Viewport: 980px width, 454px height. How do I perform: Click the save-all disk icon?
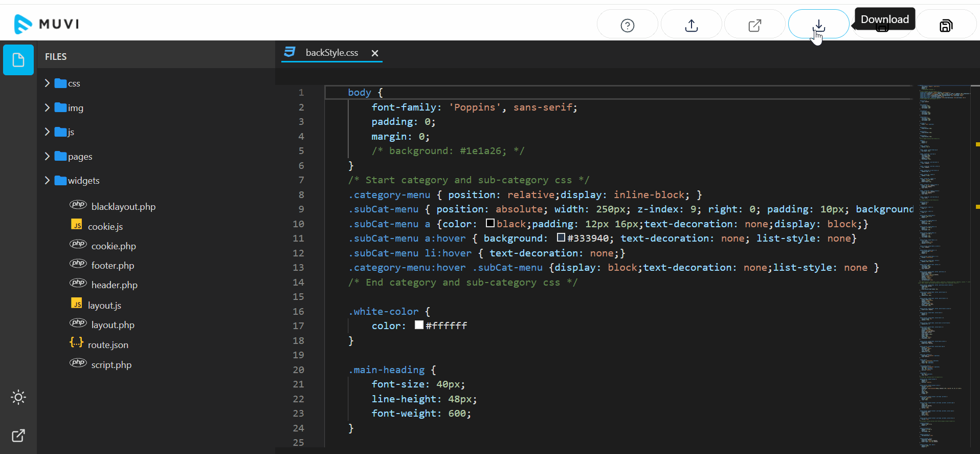tap(946, 25)
